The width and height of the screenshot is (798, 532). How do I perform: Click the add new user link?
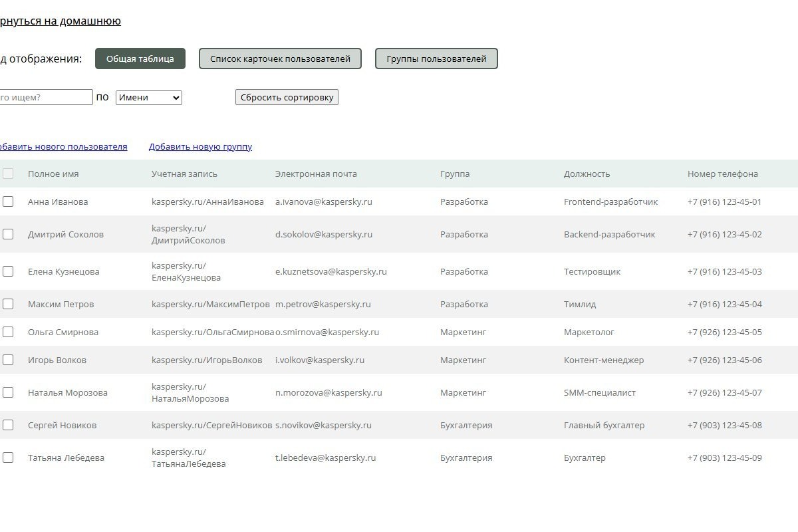click(x=63, y=146)
